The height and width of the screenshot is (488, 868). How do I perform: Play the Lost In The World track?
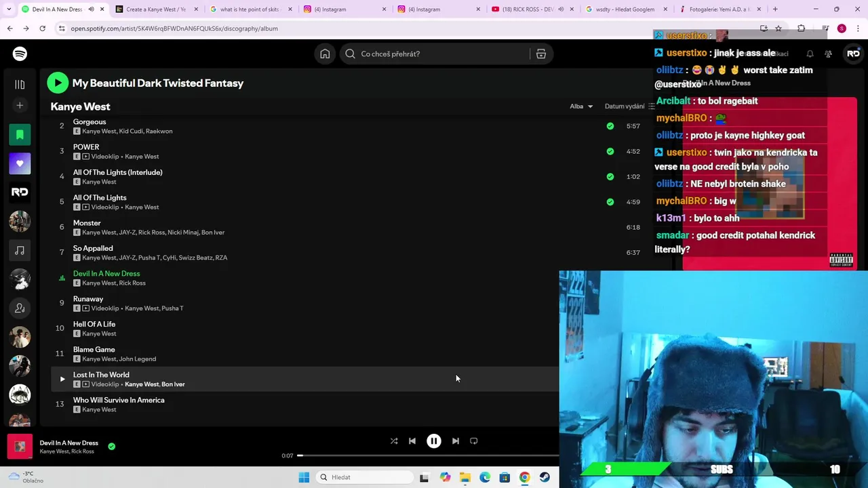click(x=62, y=379)
